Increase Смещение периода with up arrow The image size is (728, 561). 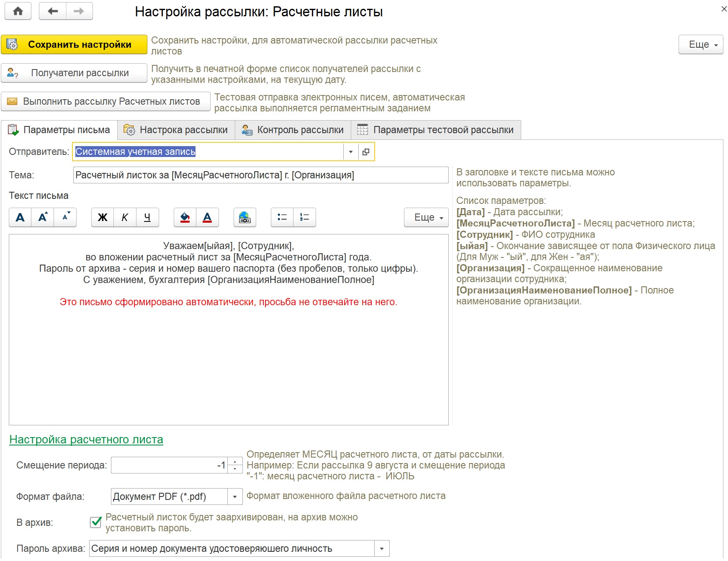click(235, 461)
